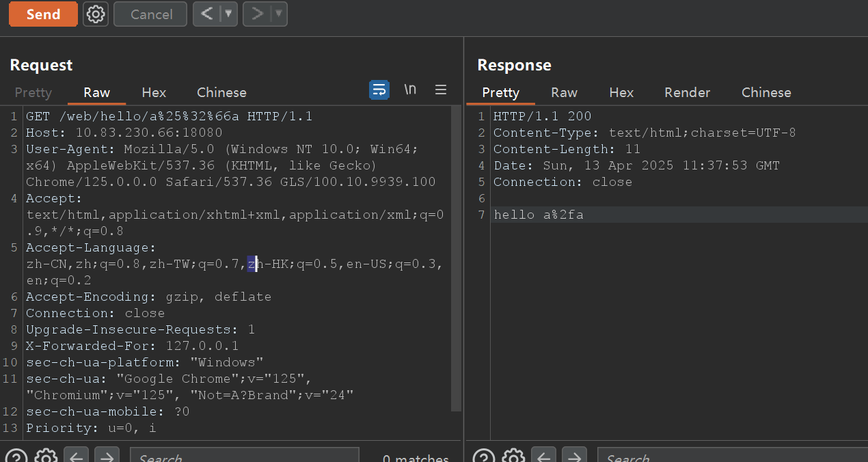Viewport: 868px width, 462px height.
Task: Open Request panel hamburger menu
Action: point(441,90)
